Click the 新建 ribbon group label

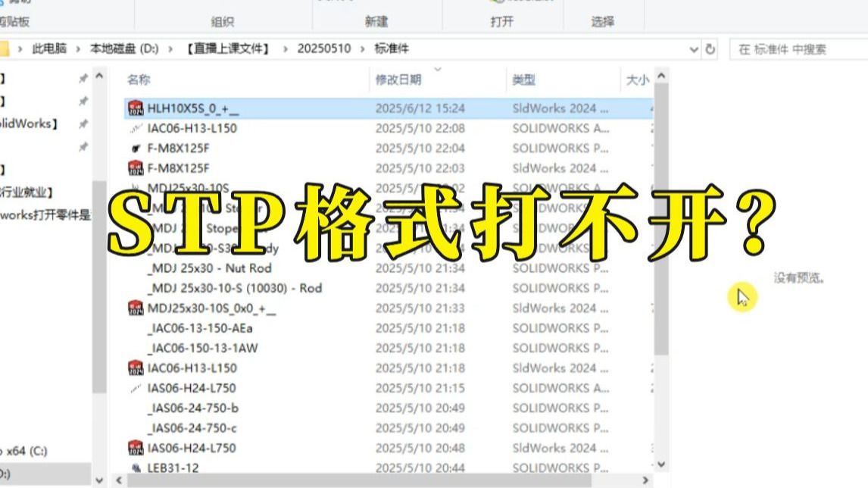coord(376,20)
